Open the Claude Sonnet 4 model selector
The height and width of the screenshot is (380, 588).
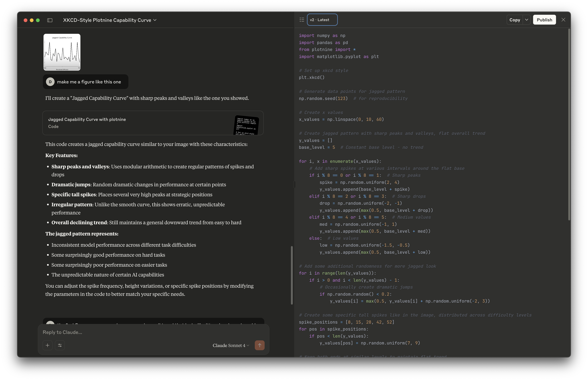coord(231,345)
